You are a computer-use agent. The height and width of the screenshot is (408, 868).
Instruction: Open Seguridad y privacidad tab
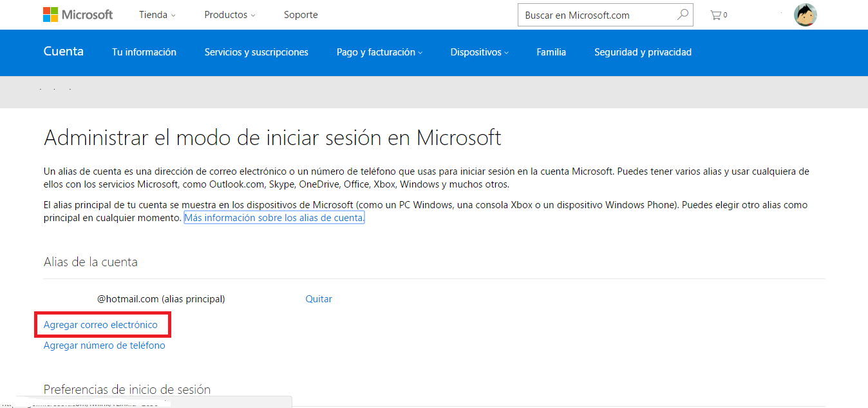(x=643, y=52)
